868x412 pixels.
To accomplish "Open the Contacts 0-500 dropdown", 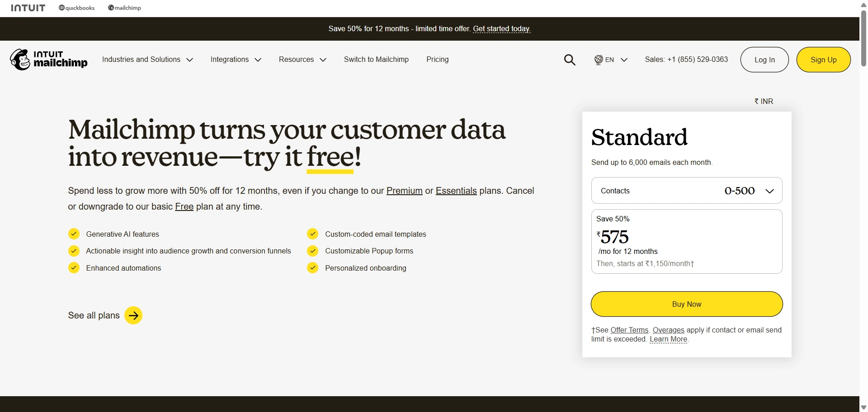I will tap(687, 191).
